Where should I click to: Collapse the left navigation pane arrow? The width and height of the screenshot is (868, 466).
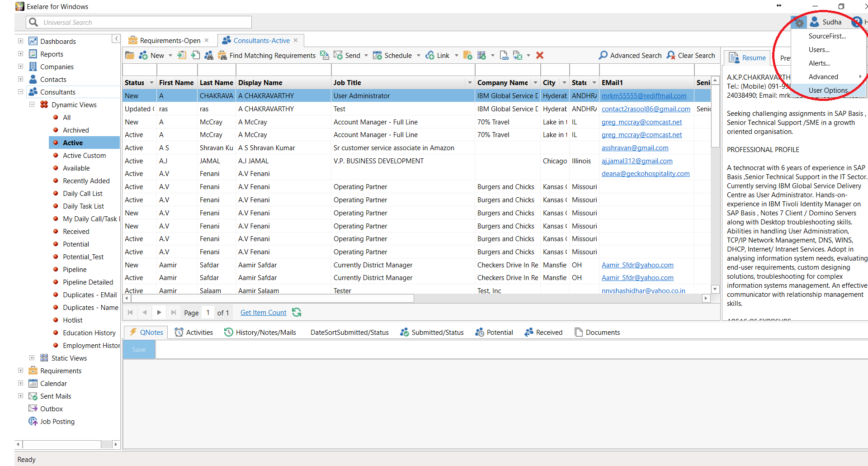pos(116,39)
